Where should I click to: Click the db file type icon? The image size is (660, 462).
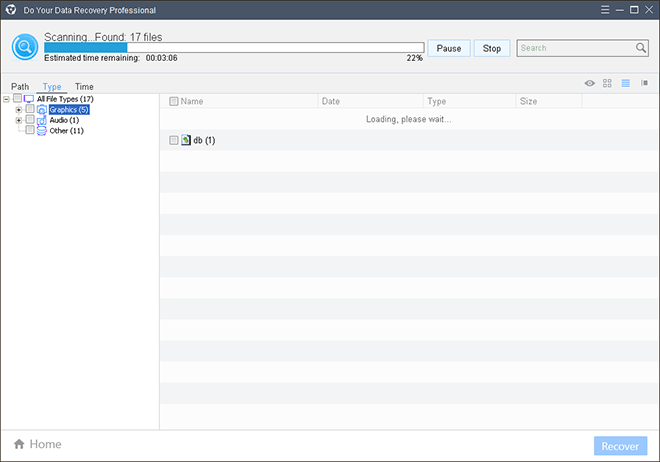click(186, 140)
